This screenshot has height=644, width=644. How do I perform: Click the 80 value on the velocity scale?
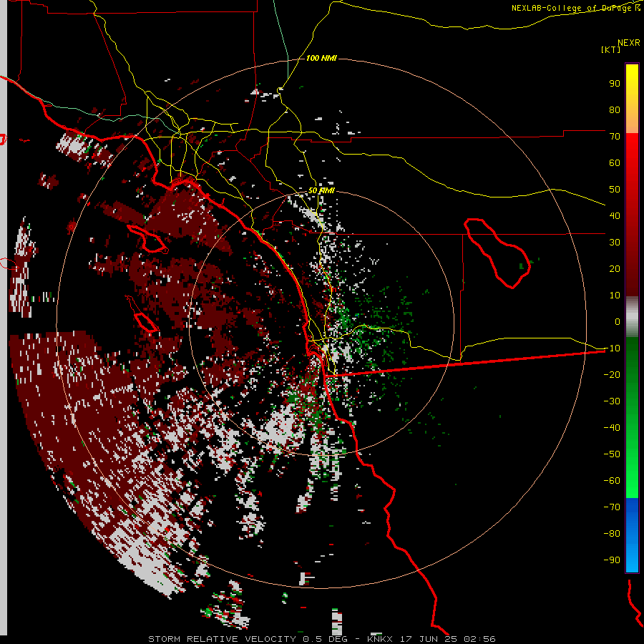pos(615,109)
